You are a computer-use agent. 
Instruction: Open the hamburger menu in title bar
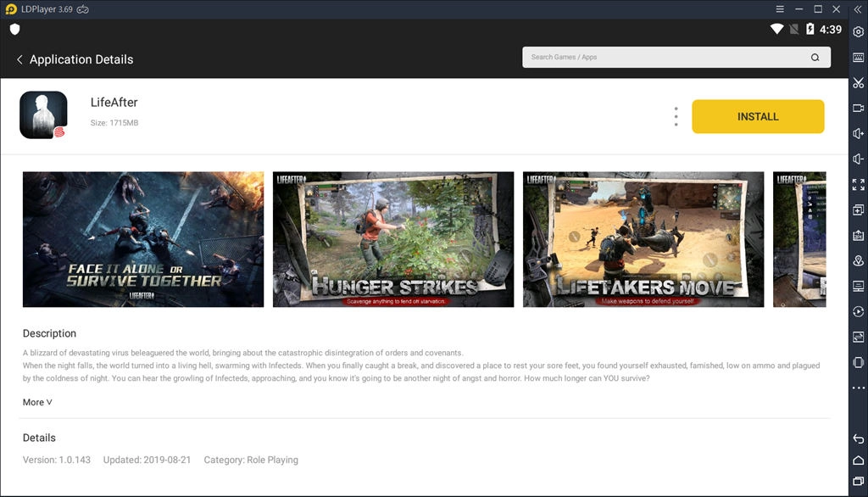click(779, 8)
